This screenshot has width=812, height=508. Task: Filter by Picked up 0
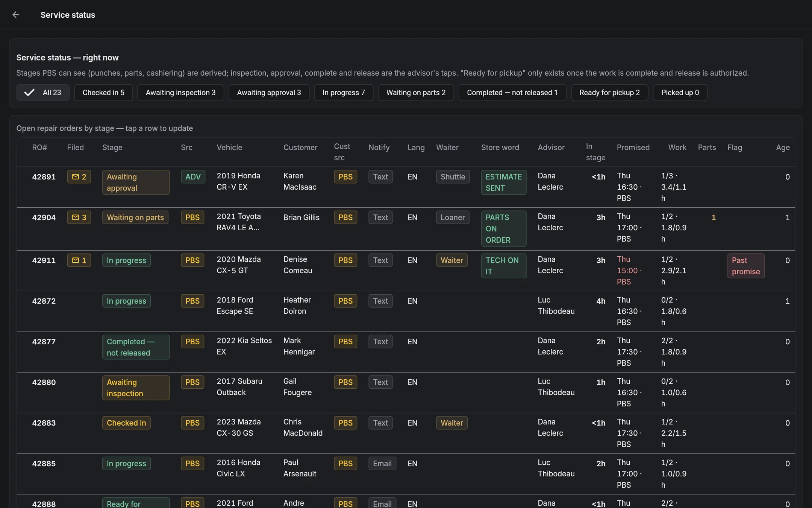coord(680,93)
